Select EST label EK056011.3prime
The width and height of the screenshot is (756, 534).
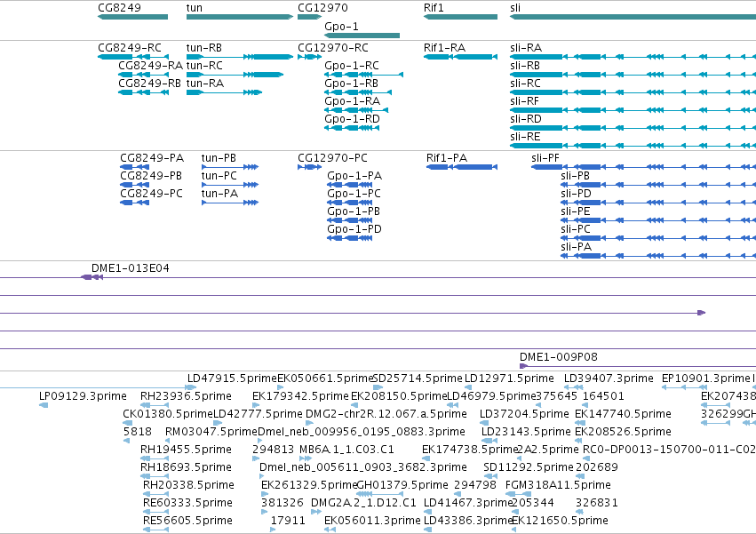coord(372,521)
